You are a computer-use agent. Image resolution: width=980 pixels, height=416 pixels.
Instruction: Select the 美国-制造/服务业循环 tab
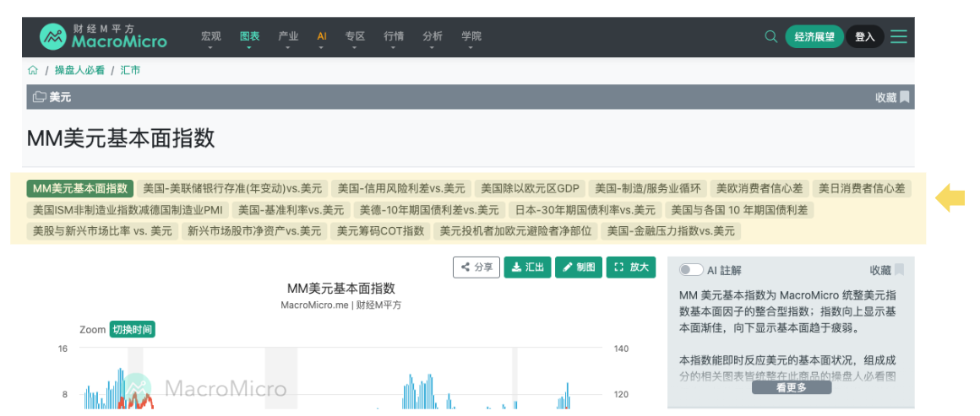click(x=647, y=188)
